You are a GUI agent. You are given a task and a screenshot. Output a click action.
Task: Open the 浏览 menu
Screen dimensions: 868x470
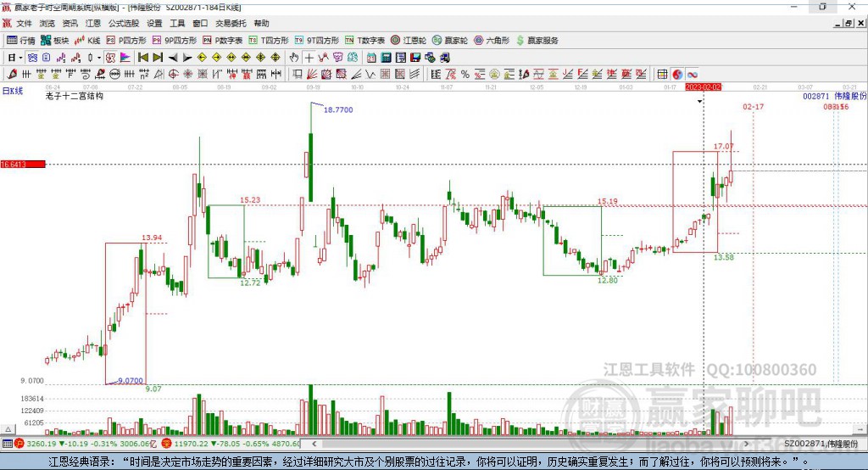pyautogui.click(x=47, y=23)
